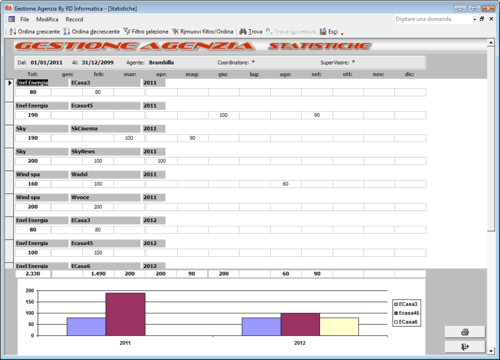
Task: Click the Wvoce product cell
Action: [x=105, y=197]
